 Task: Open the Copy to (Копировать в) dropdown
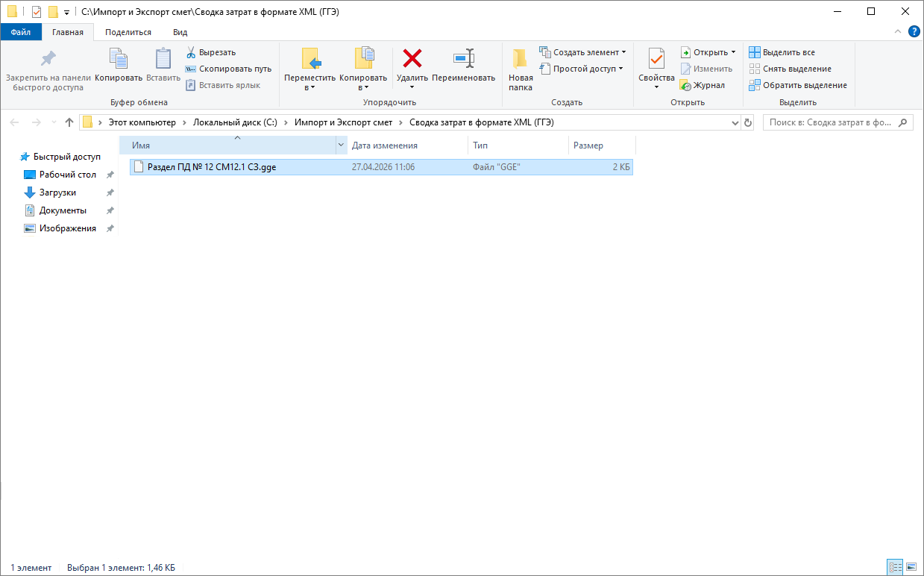coord(363,83)
